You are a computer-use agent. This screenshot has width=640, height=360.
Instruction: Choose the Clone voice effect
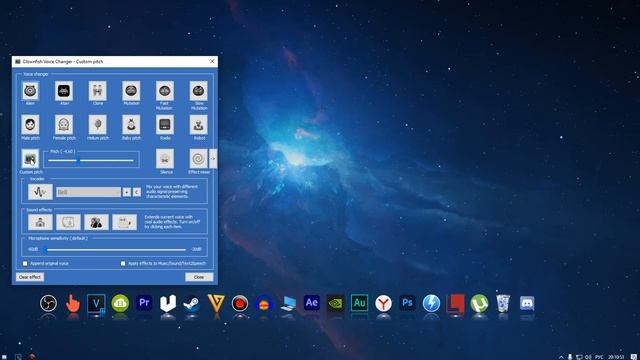98,91
